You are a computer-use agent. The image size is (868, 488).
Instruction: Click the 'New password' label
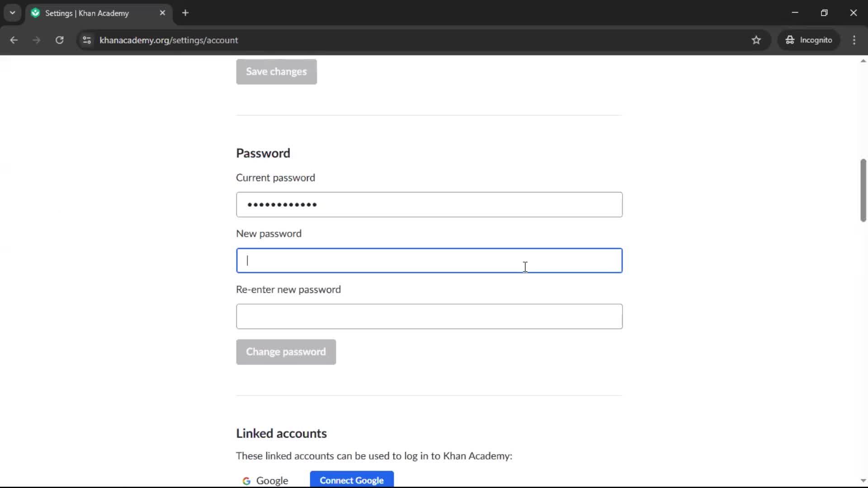tap(269, 234)
